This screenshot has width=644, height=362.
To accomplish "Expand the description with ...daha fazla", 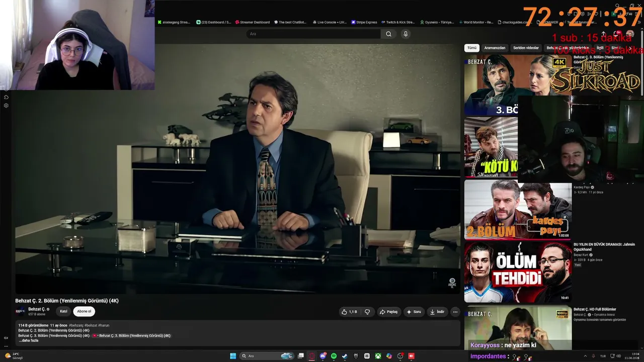I will 28,340.
